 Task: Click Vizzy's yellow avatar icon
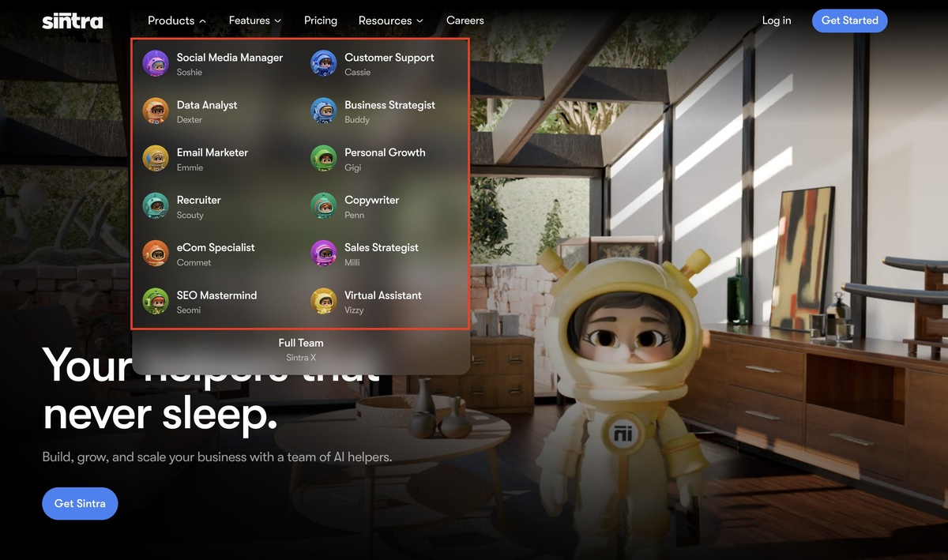[x=324, y=301]
